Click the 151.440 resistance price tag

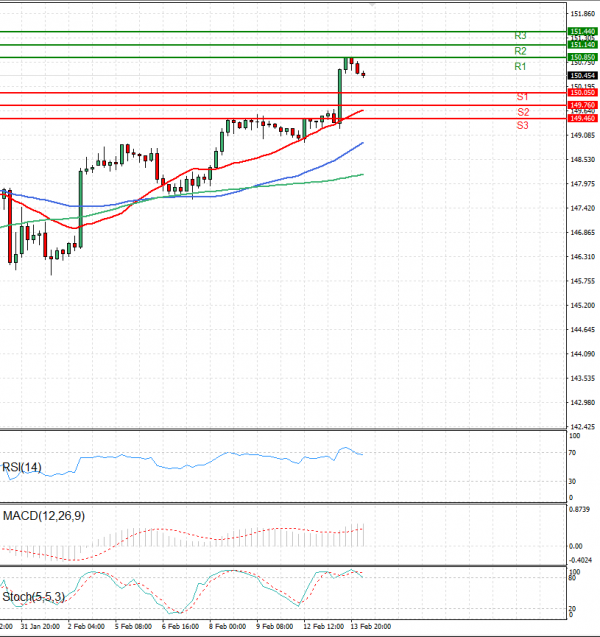(583, 31)
